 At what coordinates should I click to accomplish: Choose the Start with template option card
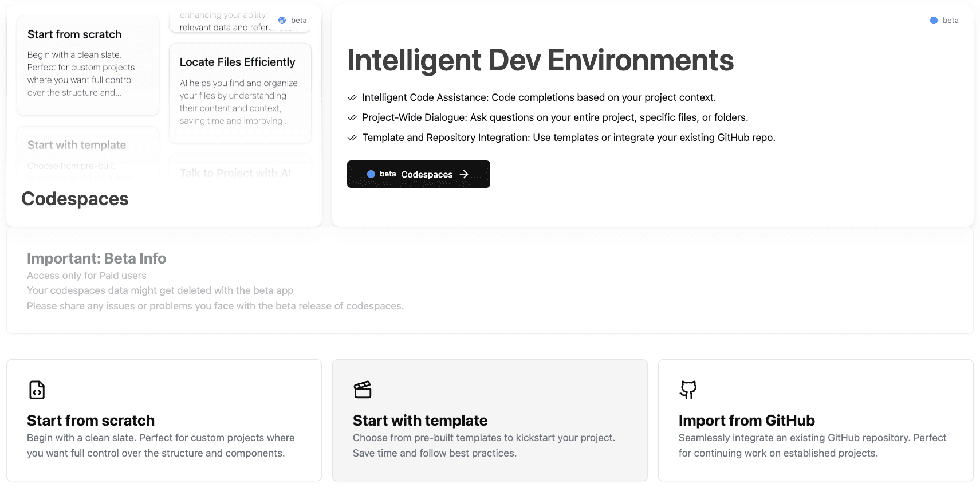(x=490, y=420)
